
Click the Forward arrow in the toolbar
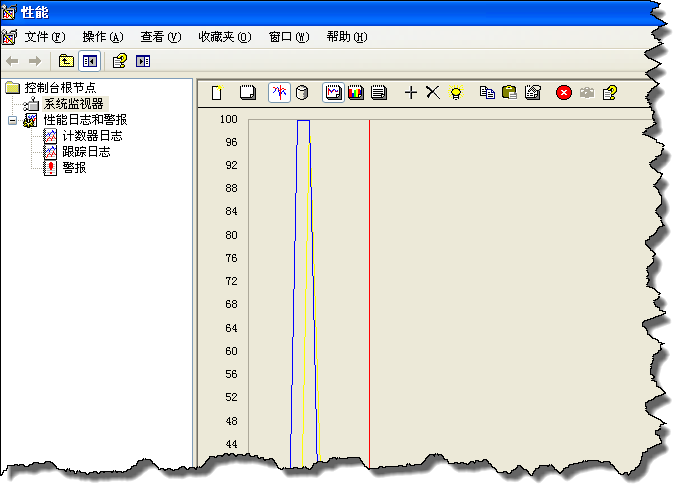point(35,61)
